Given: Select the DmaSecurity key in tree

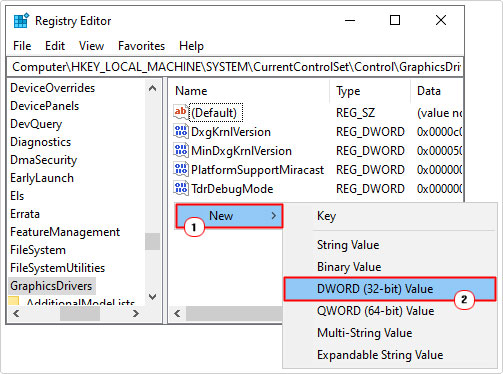Looking at the screenshot, I should pos(44,160).
